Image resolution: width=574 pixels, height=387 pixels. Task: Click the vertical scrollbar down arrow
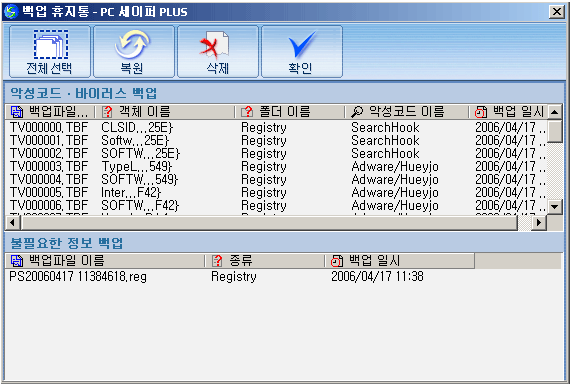tap(555, 207)
